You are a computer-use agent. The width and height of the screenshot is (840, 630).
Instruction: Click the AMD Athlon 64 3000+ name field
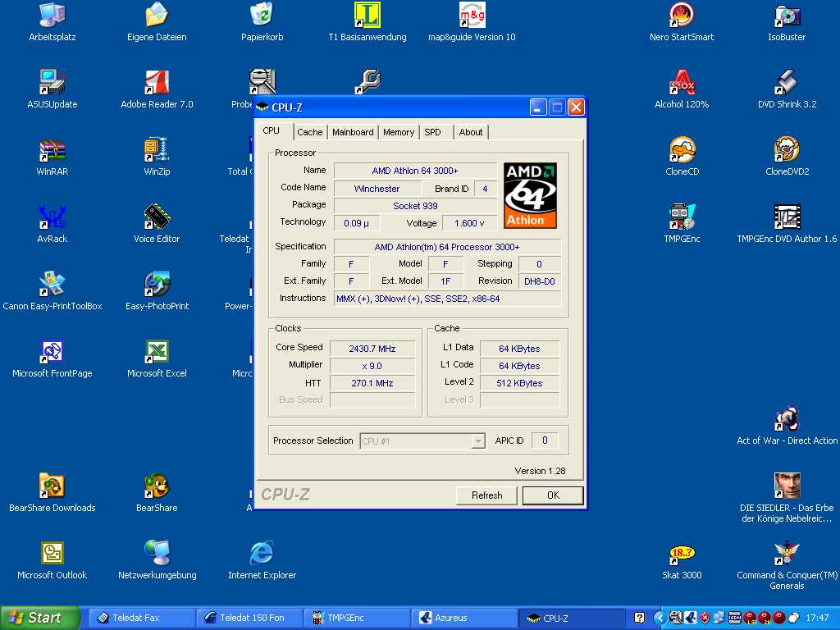(415, 171)
